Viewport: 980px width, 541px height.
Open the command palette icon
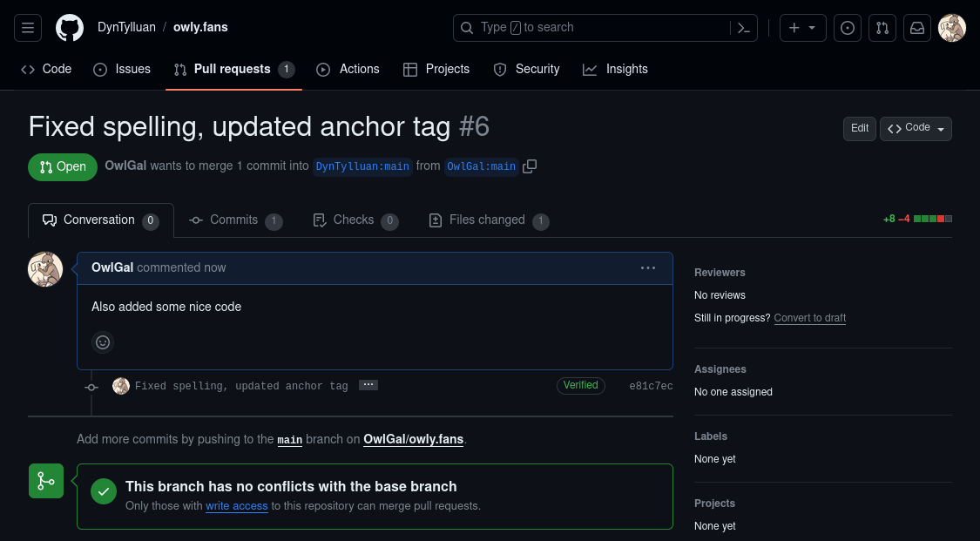coord(743,28)
